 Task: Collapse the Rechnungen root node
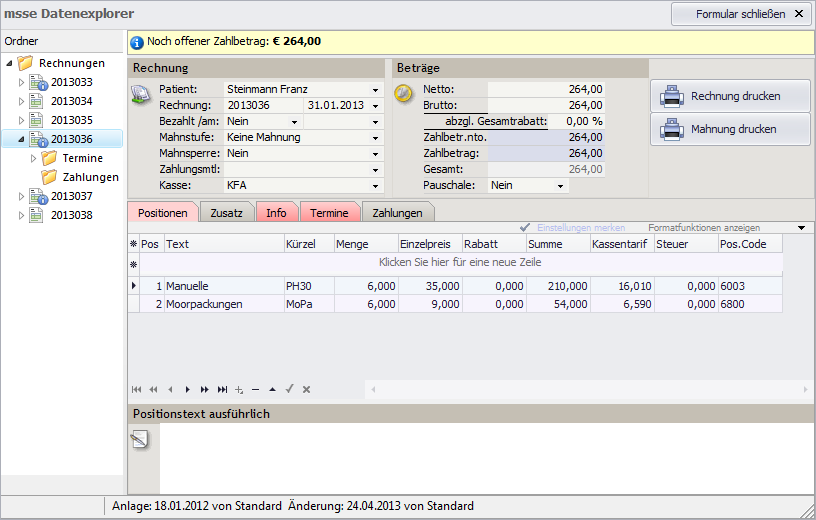9,63
